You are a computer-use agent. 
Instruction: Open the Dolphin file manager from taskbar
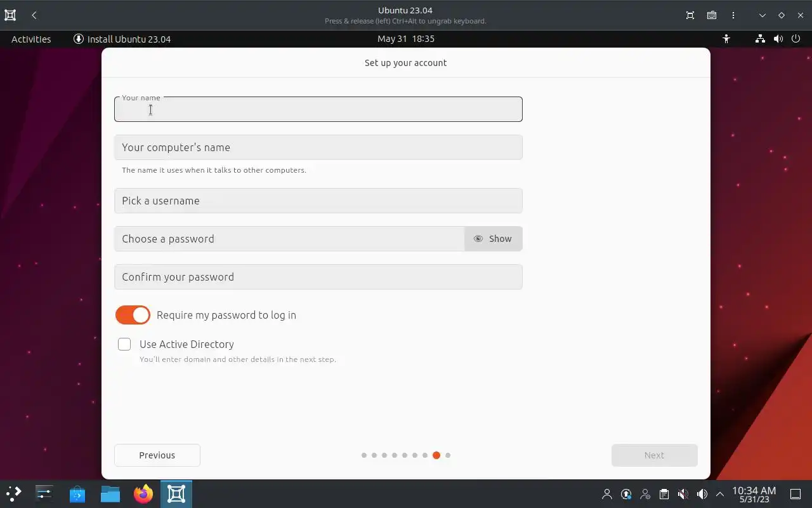click(x=110, y=493)
